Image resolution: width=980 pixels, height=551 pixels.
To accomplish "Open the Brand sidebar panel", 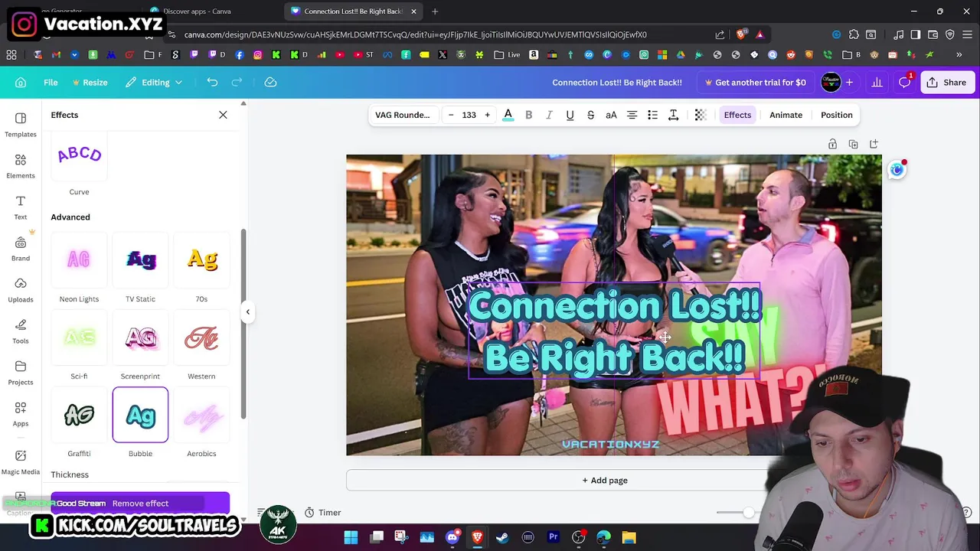I will pyautogui.click(x=21, y=248).
